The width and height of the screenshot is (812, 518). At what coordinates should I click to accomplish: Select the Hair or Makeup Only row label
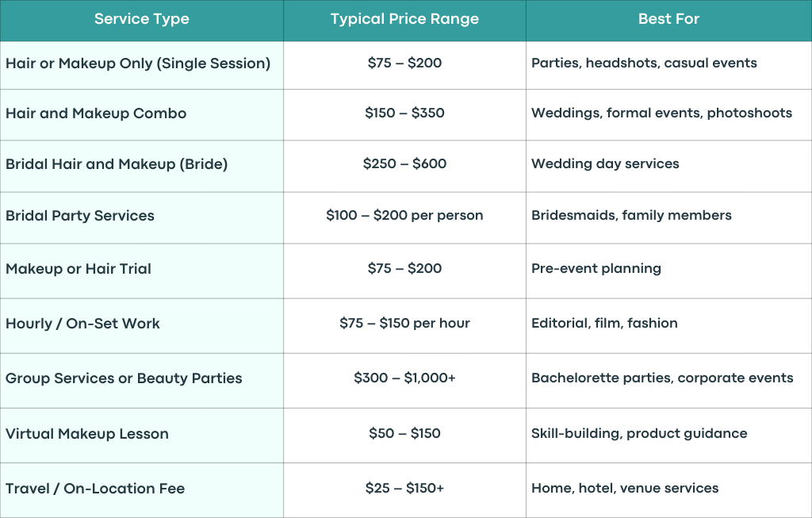coord(141,64)
